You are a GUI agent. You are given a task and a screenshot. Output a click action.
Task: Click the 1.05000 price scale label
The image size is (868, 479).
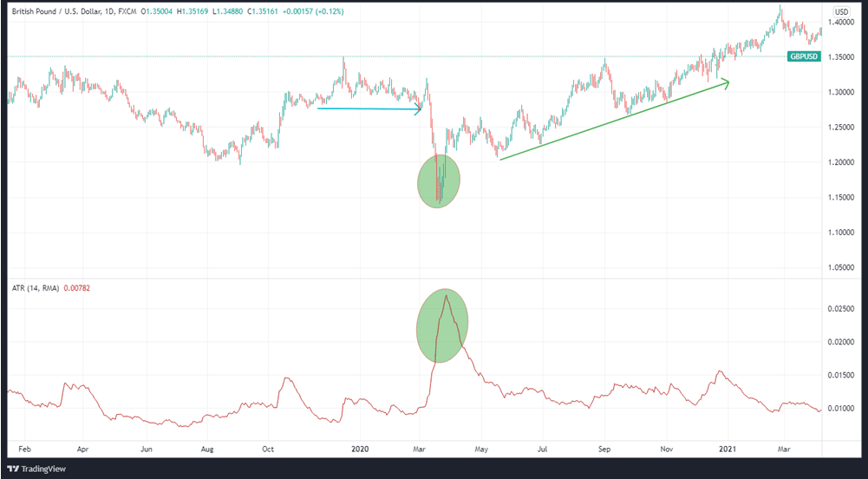click(x=840, y=267)
